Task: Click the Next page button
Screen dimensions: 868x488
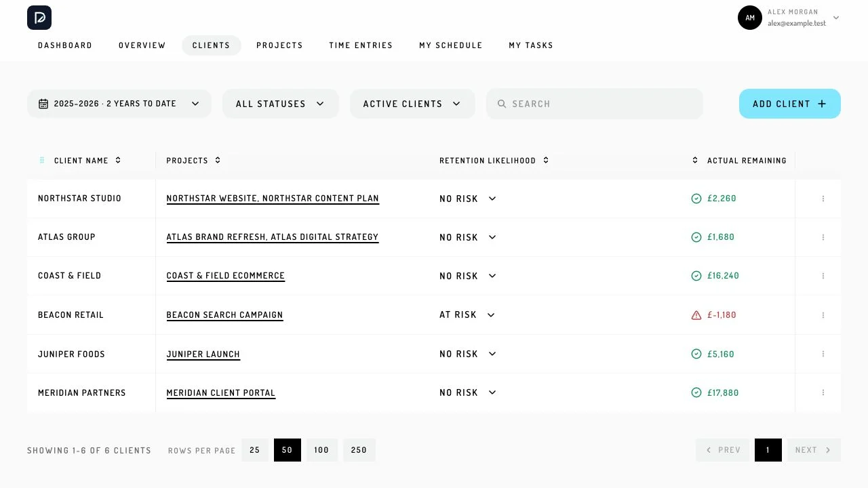Action: click(x=814, y=450)
